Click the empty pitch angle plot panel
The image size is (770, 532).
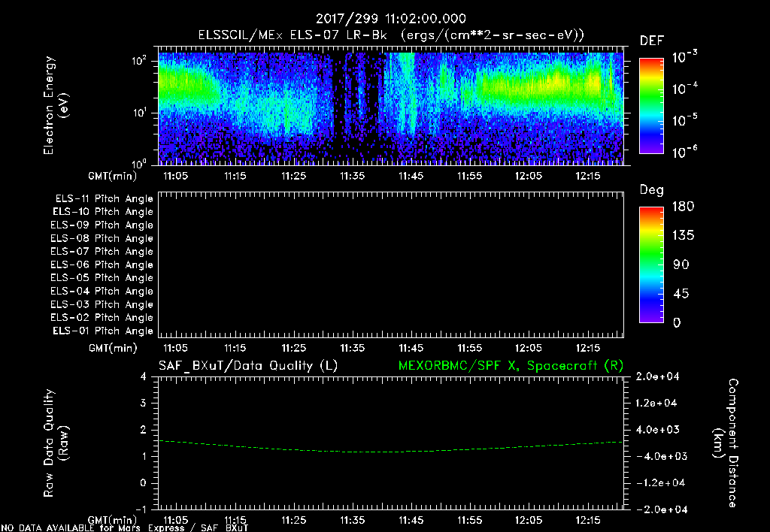[x=391, y=265]
